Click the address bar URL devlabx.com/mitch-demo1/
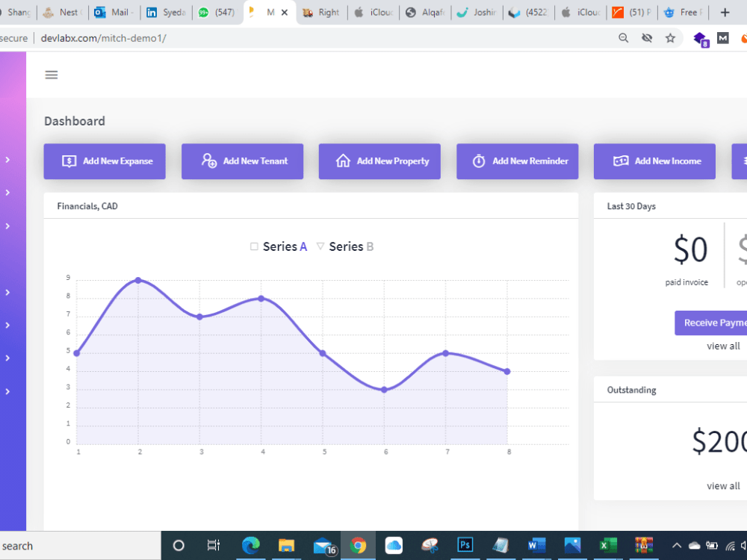Viewport: 747px width, 560px height. 103,38
